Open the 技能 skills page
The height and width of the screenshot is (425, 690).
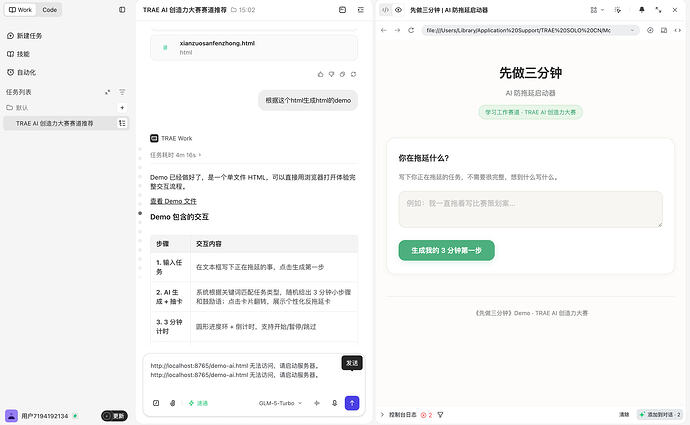pos(18,54)
